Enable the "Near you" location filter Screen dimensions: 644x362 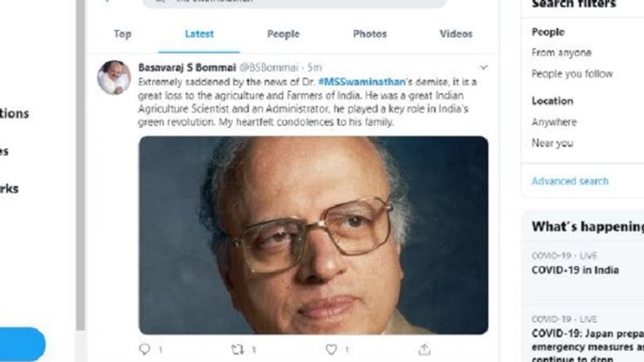pos(552,143)
